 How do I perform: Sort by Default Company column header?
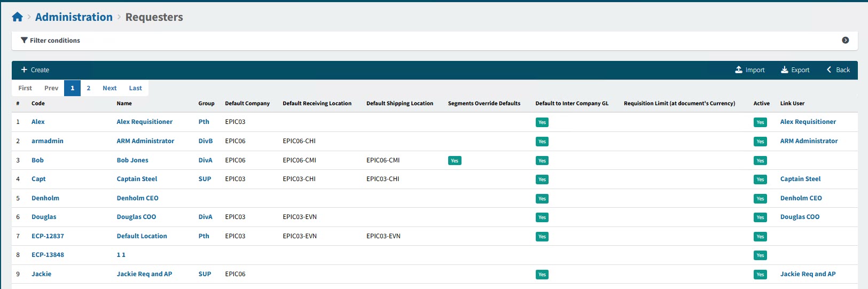tap(247, 104)
